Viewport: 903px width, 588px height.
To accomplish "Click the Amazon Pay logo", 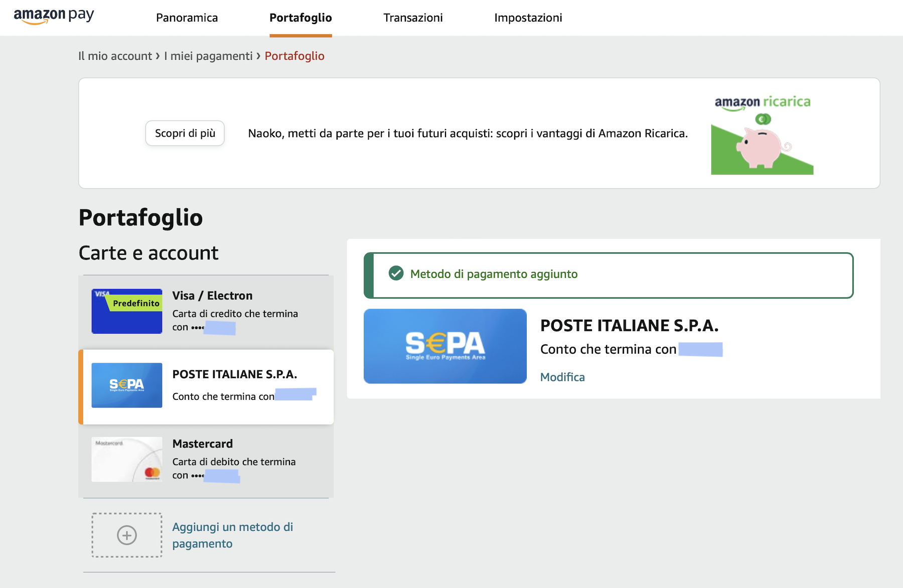I will pyautogui.click(x=54, y=16).
